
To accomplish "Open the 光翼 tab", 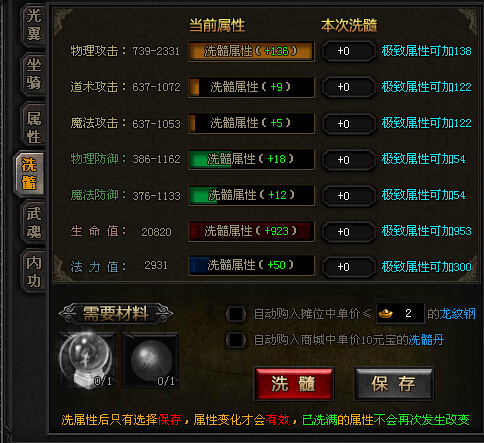I will (x=33, y=24).
